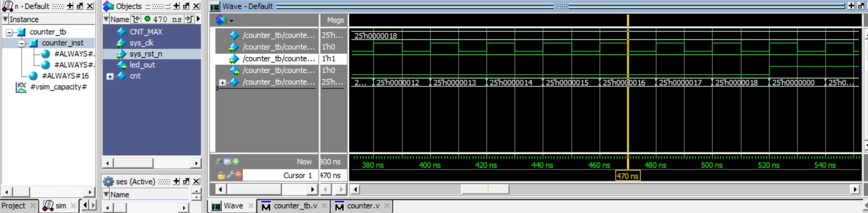Click the Objects panel cube icon
This screenshot has height=213, width=868.
click(x=108, y=6)
